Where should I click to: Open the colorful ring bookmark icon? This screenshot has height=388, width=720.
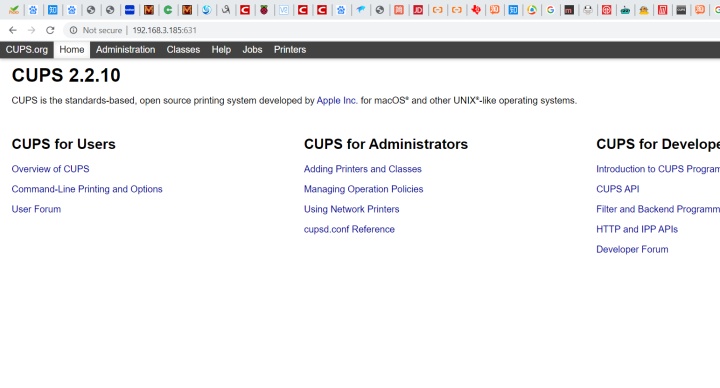click(x=532, y=10)
